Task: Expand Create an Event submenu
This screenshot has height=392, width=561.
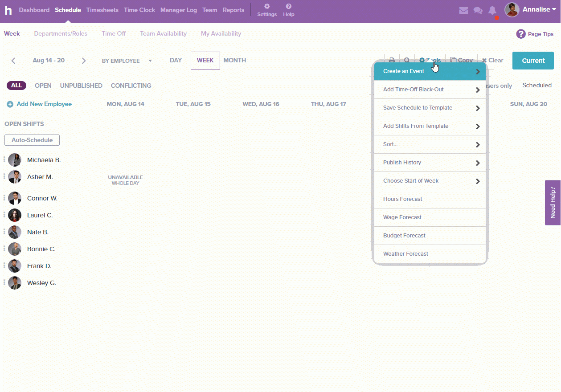Action: click(430, 71)
